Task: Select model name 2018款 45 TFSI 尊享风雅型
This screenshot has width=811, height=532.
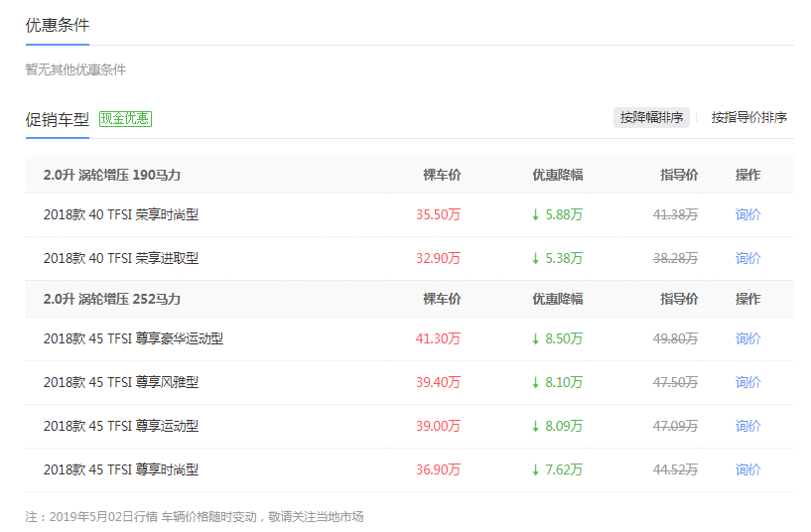Action: [x=121, y=382]
